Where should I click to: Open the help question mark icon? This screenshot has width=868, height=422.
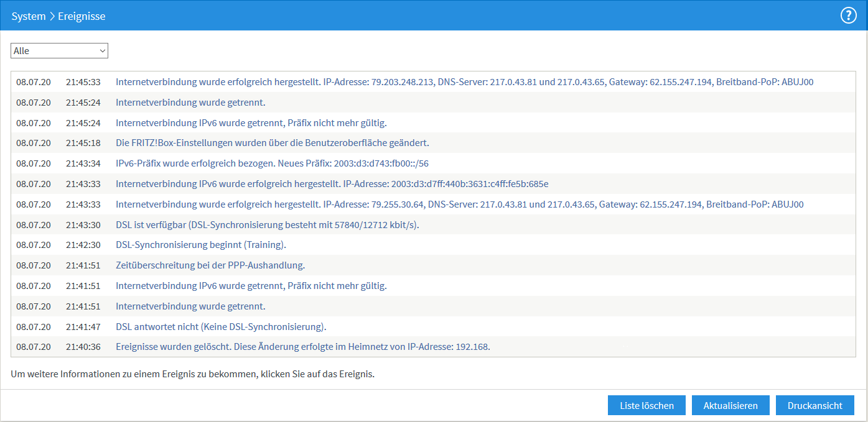click(849, 16)
